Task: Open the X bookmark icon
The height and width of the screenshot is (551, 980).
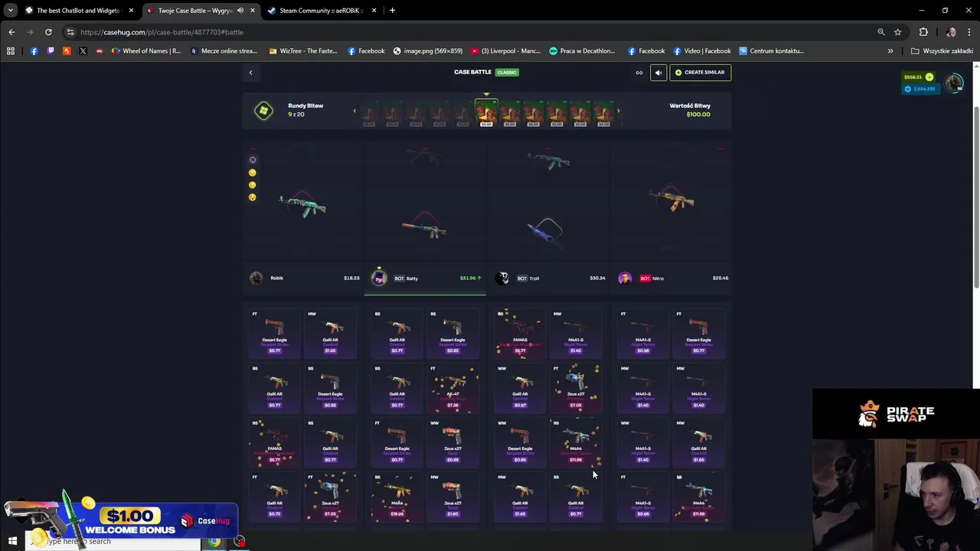Action: pos(83,51)
